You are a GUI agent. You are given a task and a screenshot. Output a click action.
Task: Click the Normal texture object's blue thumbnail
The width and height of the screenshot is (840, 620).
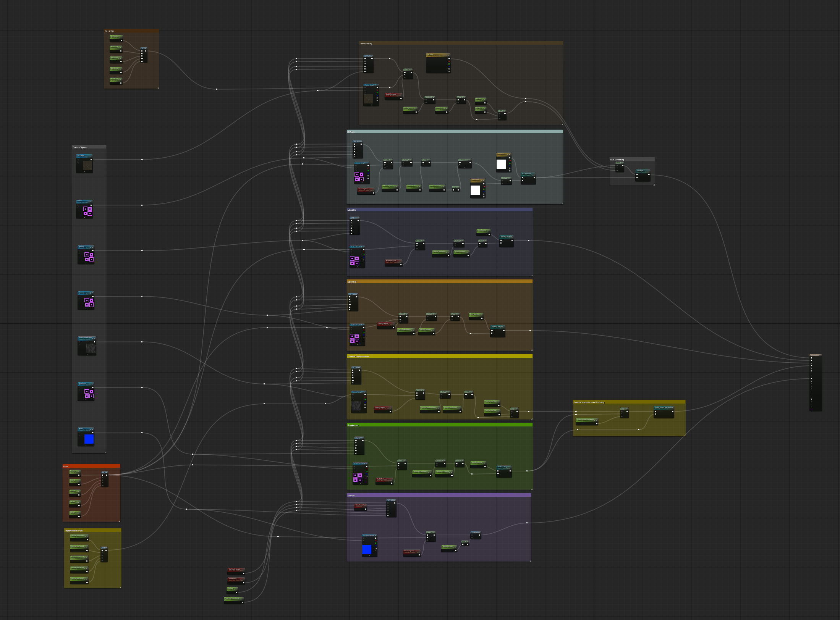point(89,439)
